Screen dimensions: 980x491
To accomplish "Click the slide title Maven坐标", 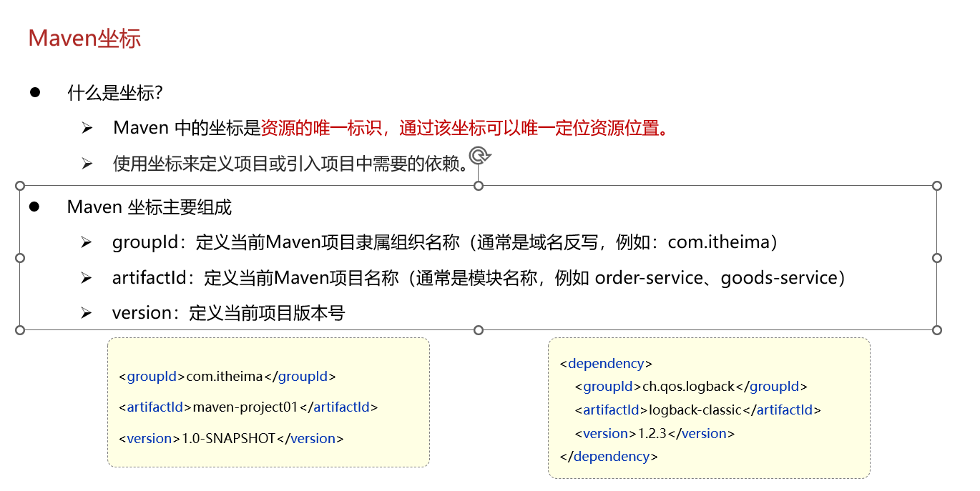I will point(86,38).
